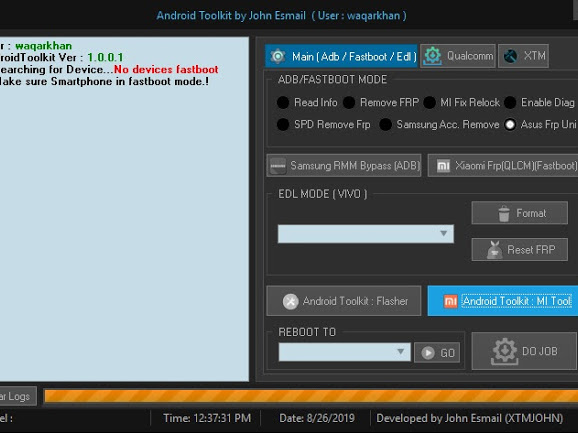Image resolution: width=578 pixels, height=433 pixels.
Task: Click the globe icon on the XTM tab
Action: pos(511,56)
